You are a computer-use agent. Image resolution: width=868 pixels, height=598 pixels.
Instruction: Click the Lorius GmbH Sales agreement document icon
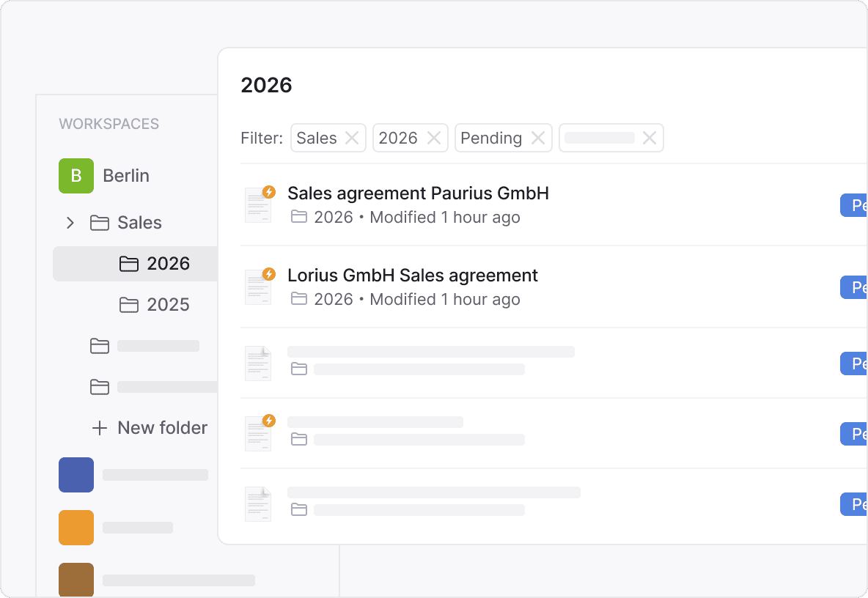coord(258,287)
